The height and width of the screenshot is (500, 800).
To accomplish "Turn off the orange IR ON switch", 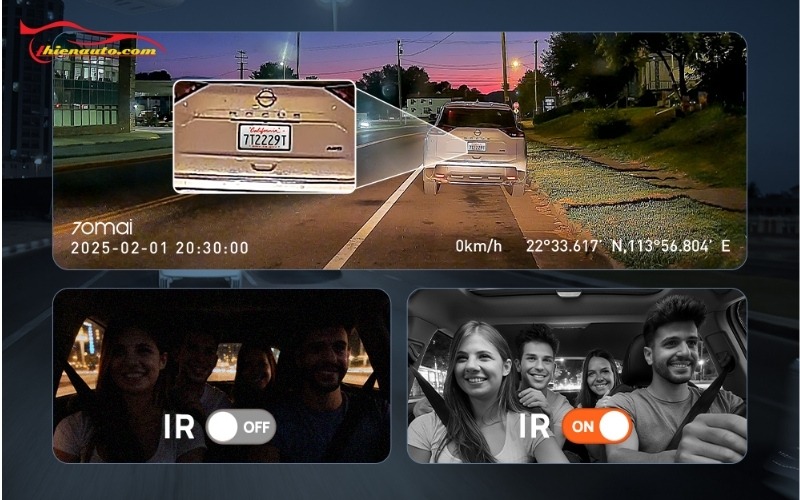I will coord(597,426).
